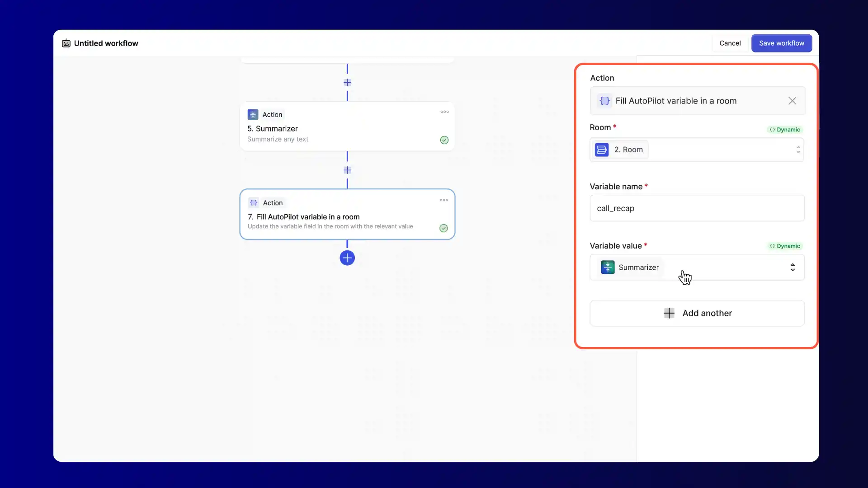Open the Variable value Summarizer dropdown
Viewport: 868px width, 488px height.
[792, 267]
